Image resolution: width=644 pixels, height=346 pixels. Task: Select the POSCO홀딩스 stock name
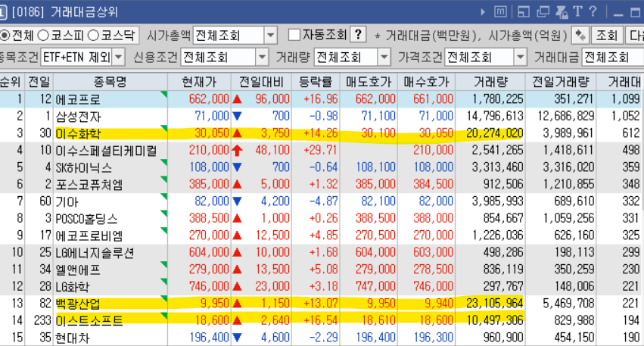[x=87, y=218]
